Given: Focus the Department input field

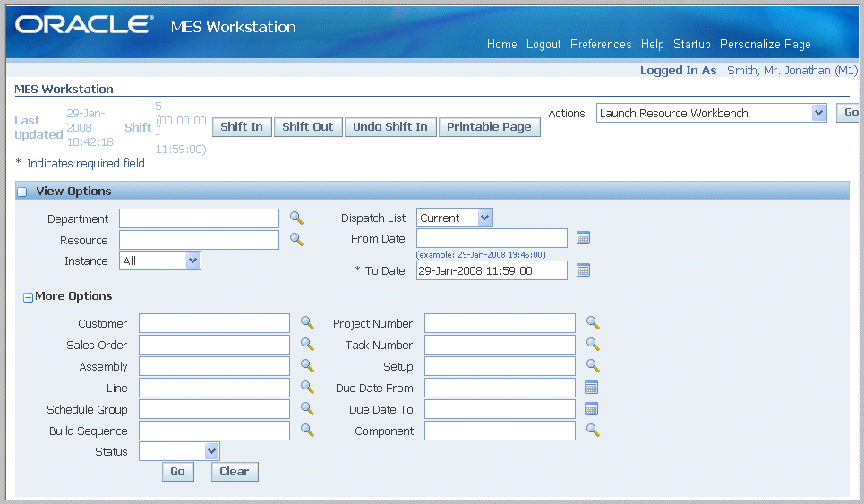Looking at the screenshot, I should pyautogui.click(x=199, y=218).
